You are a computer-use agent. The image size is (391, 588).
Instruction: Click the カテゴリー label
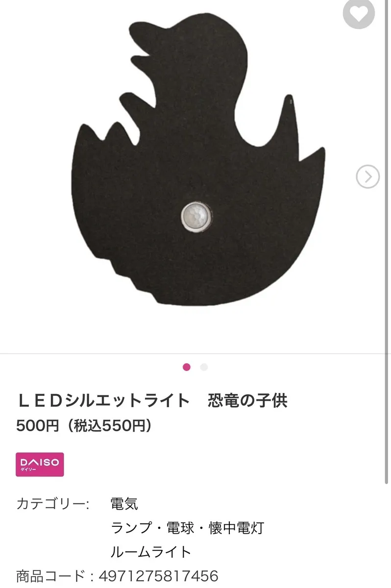point(53,503)
